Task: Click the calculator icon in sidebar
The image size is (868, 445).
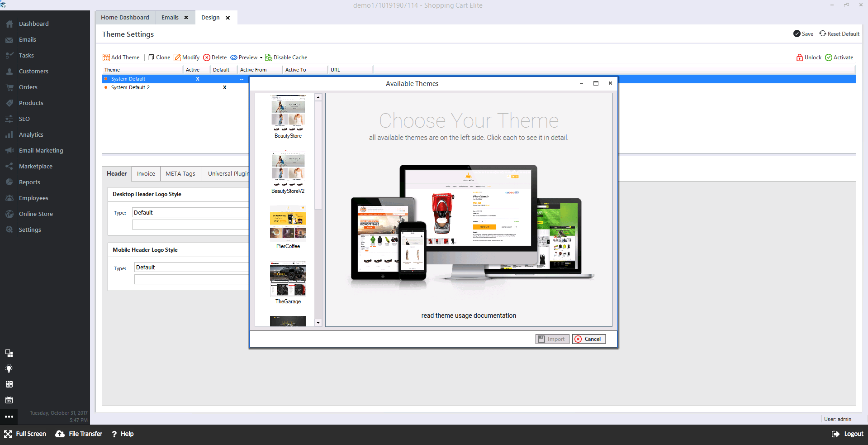Action: click(9, 384)
